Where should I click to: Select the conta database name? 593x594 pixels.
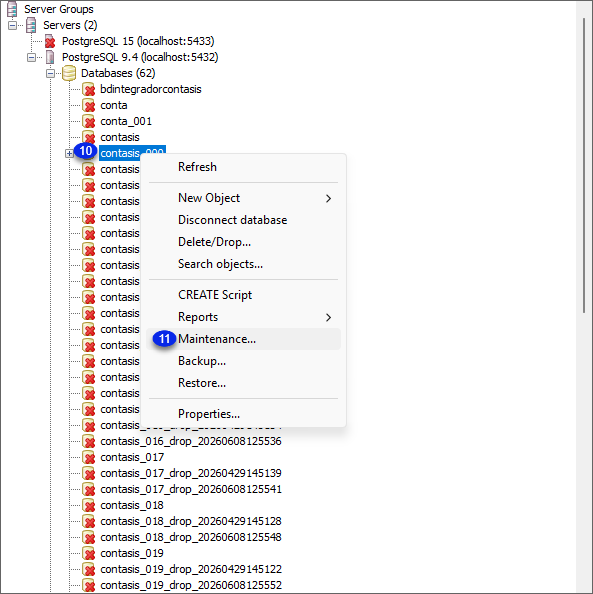pyautogui.click(x=114, y=105)
